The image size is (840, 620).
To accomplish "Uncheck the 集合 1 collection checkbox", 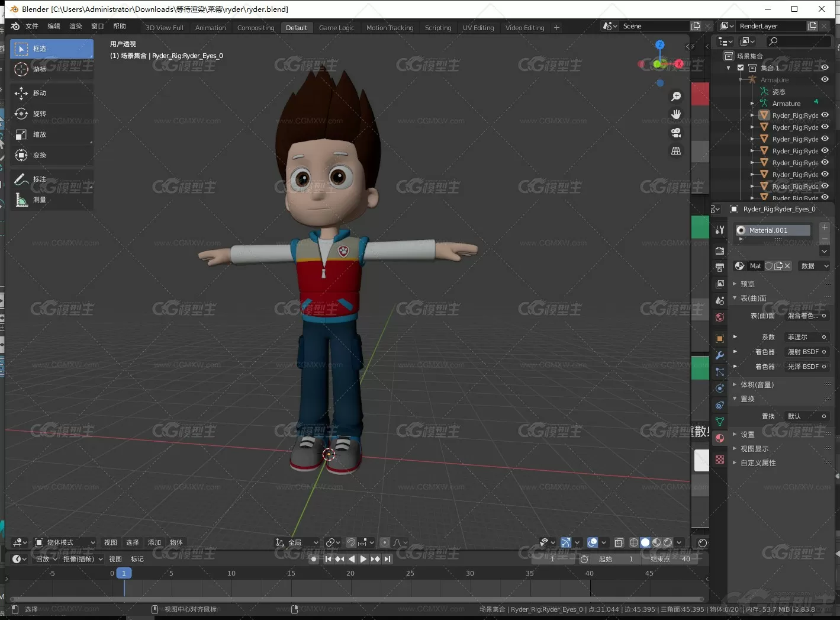I will pos(741,68).
